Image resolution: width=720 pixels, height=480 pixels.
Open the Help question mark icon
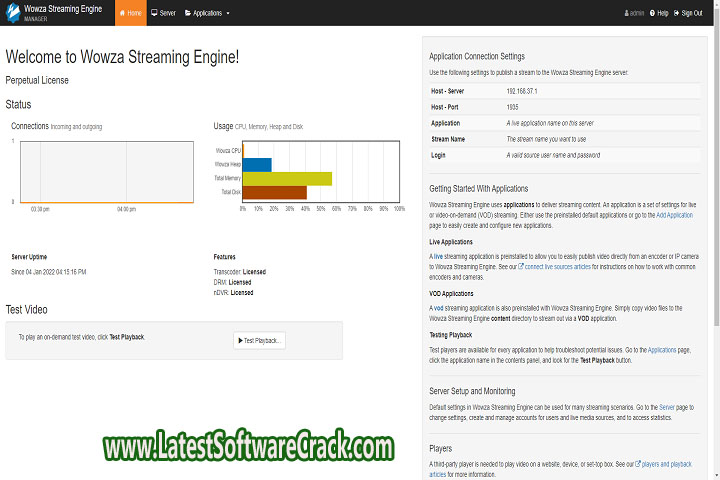click(653, 14)
